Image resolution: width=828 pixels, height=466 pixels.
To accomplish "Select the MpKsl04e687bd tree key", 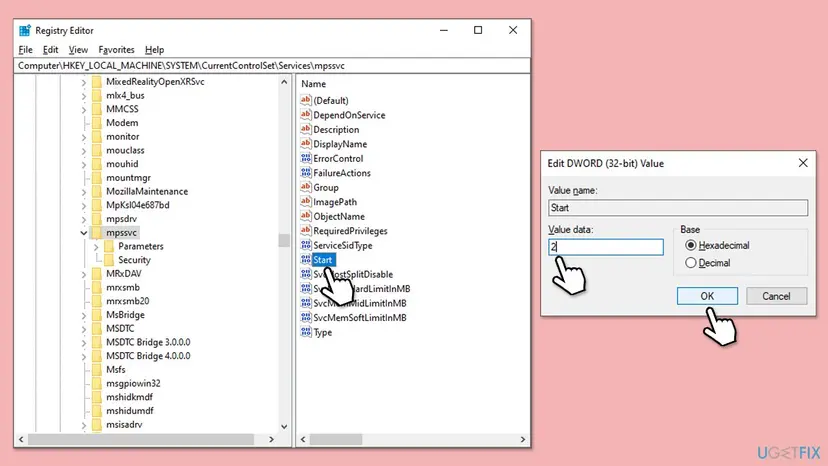I will coord(138,205).
